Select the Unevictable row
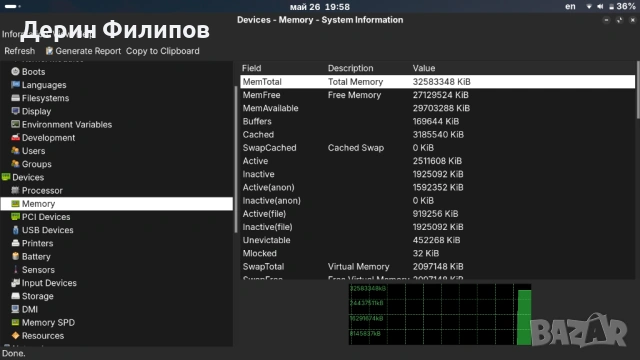 [x=438, y=240]
